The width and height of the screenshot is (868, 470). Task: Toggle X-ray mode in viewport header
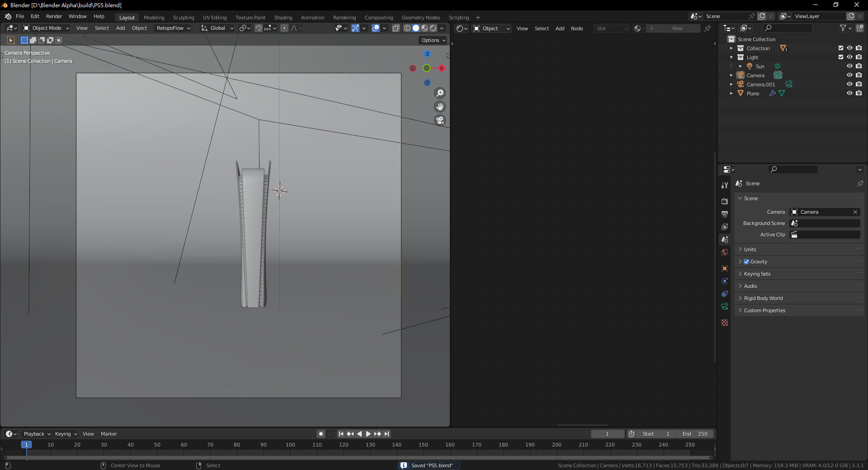pyautogui.click(x=396, y=28)
